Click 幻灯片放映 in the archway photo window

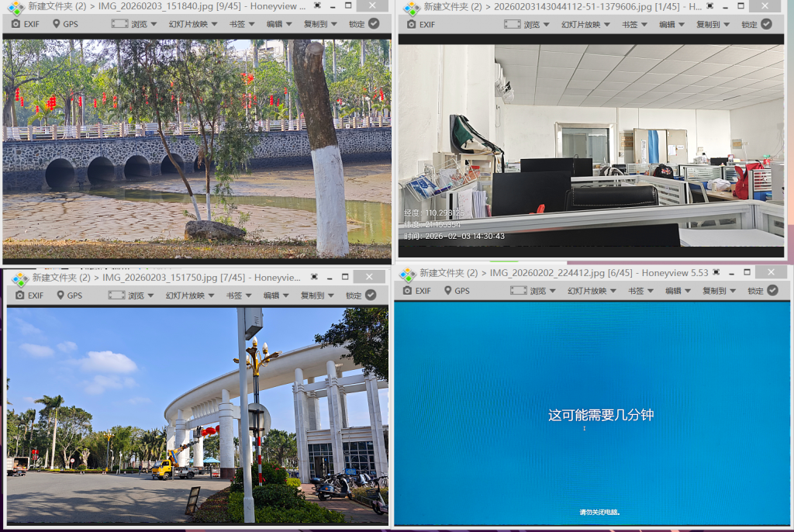coord(188,295)
